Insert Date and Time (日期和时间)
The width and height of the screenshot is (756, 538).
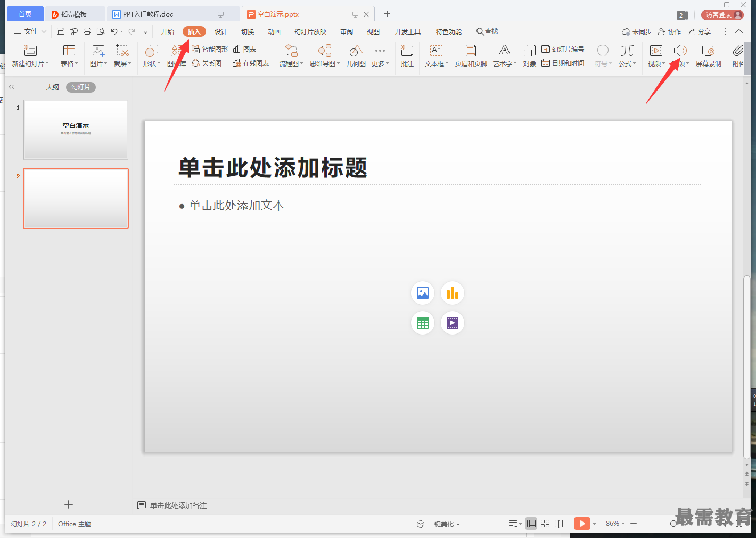click(x=563, y=63)
